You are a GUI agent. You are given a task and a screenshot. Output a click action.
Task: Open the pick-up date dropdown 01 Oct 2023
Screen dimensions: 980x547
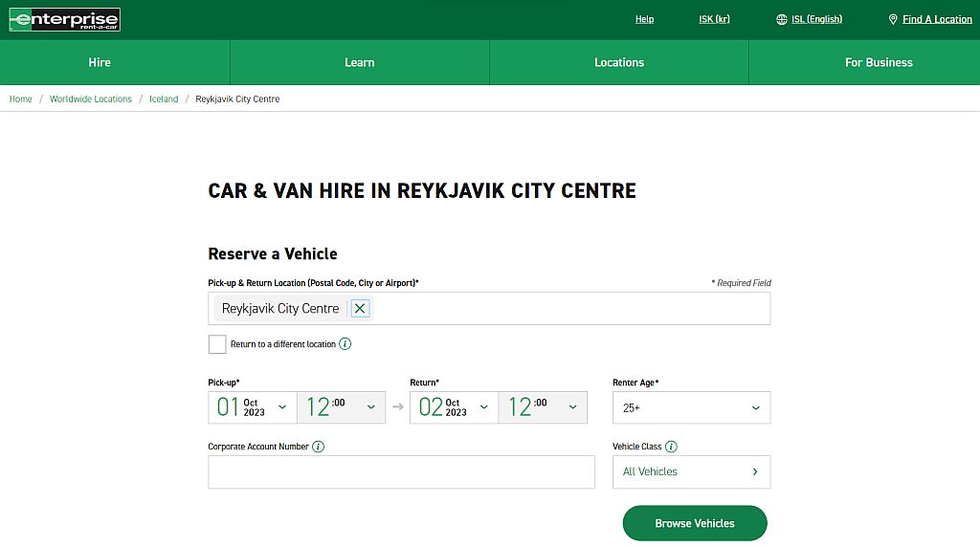(x=253, y=407)
